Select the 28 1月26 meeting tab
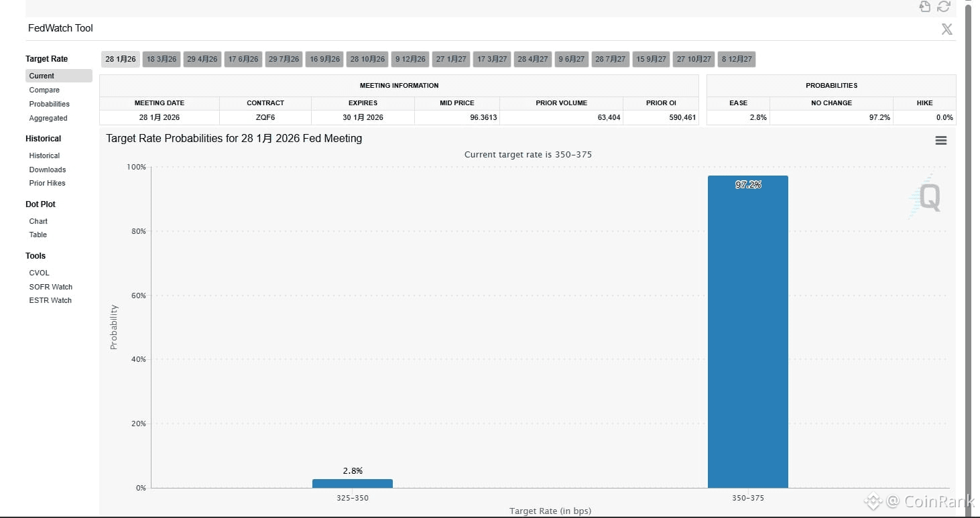The height and width of the screenshot is (518, 980). click(121, 59)
